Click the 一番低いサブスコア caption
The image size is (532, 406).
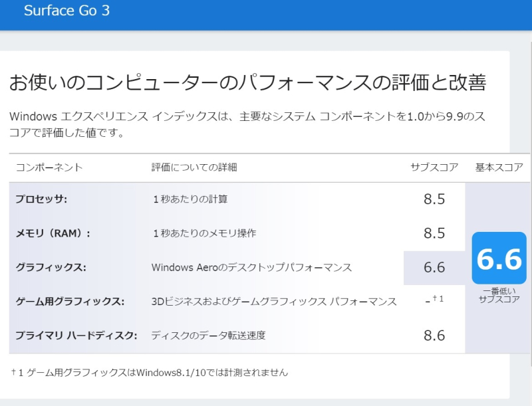[x=499, y=295]
